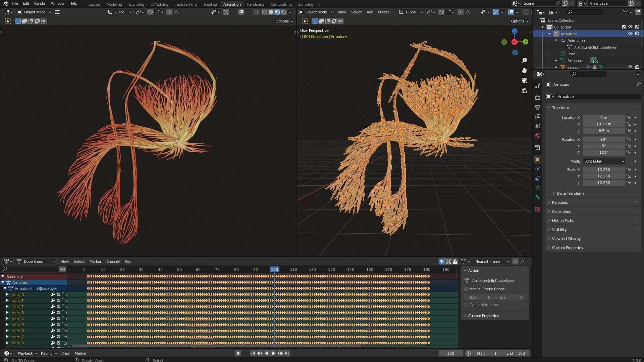Viewport: 644px width, 362px height.
Task: Toggle Collection exclude checkbox in outliner
Action: [x=624, y=27]
